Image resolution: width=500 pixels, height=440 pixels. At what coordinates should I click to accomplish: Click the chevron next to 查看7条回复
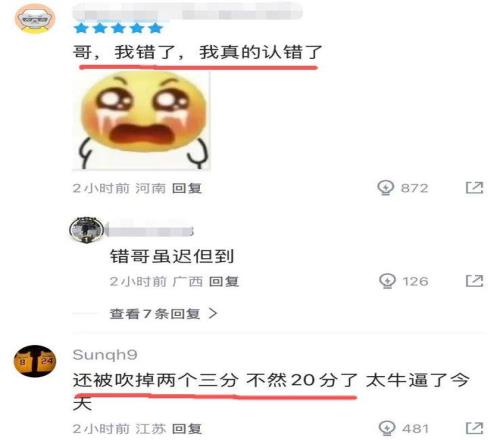click(x=213, y=314)
